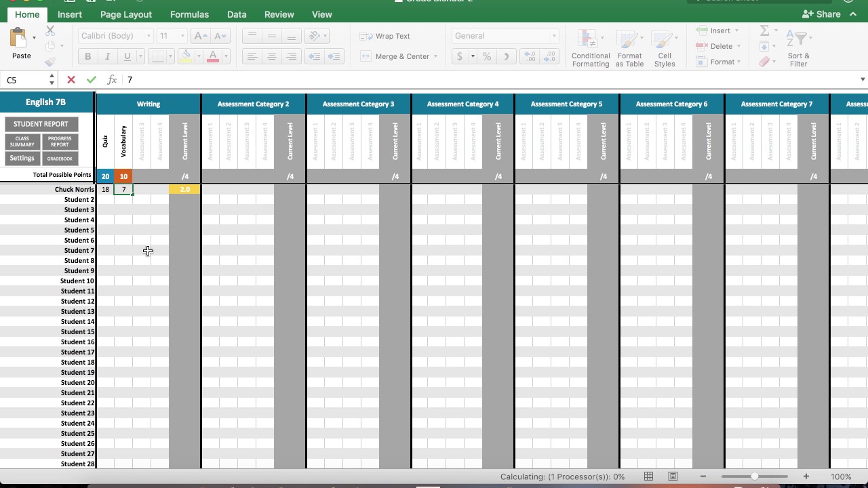868x488 pixels.
Task: Click the Copy icon in the ribbon
Action: [50, 46]
